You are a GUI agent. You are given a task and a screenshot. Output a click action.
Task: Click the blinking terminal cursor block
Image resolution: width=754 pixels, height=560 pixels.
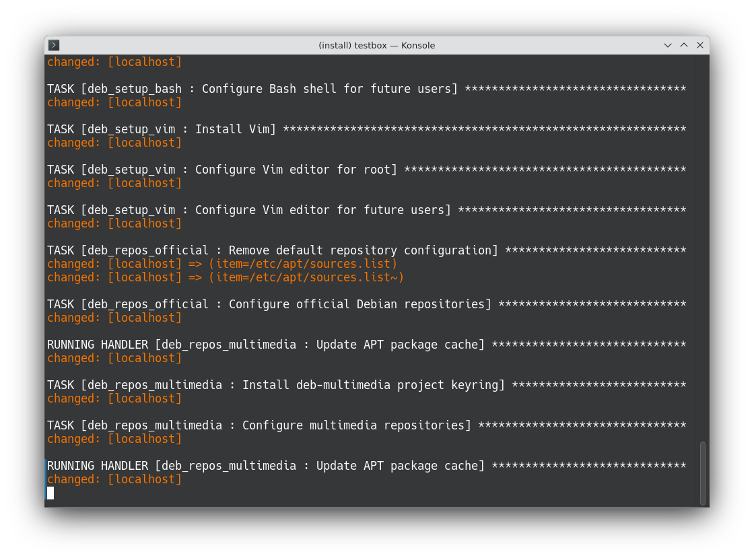click(x=50, y=493)
